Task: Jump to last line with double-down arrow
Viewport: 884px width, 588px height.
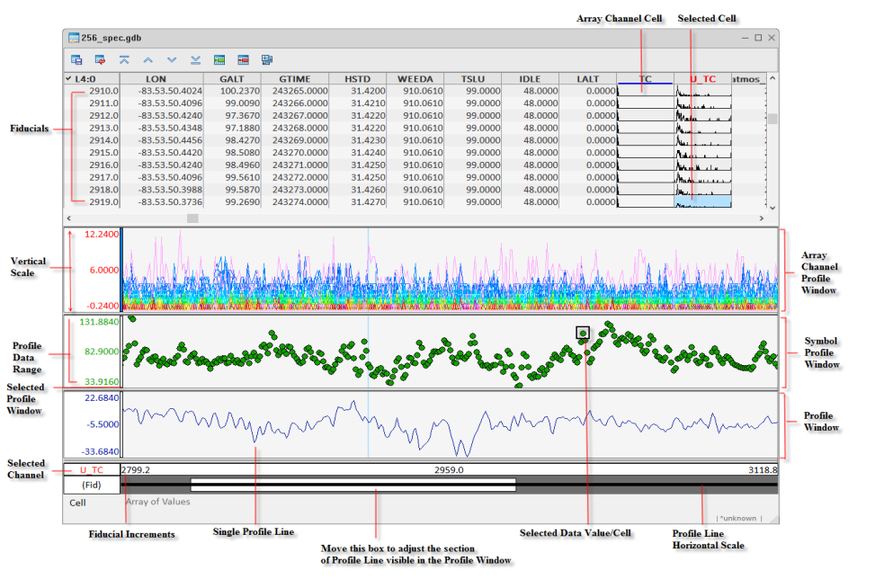Action: pos(196,60)
